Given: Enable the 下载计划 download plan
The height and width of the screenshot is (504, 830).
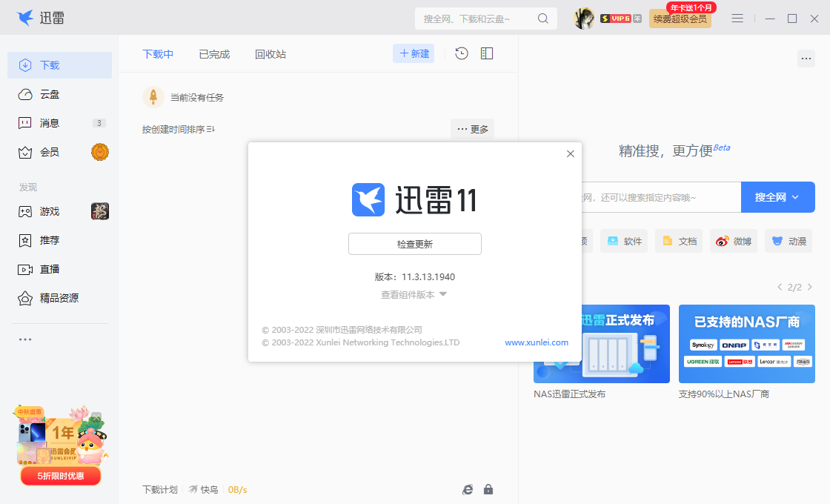Looking at the screenshot, I should pyautogui.click(x=159, y=489).
